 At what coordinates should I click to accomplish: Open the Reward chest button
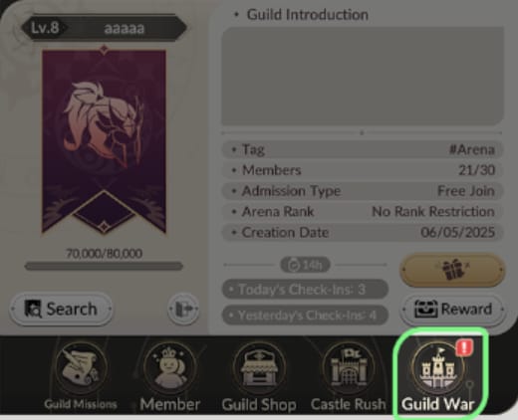click(x=453, y=310)
